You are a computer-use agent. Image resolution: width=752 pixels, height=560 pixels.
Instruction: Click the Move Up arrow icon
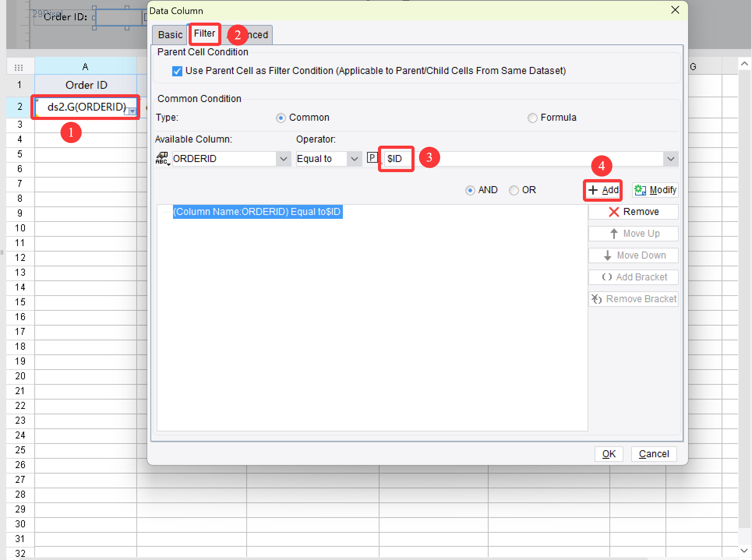614,233
